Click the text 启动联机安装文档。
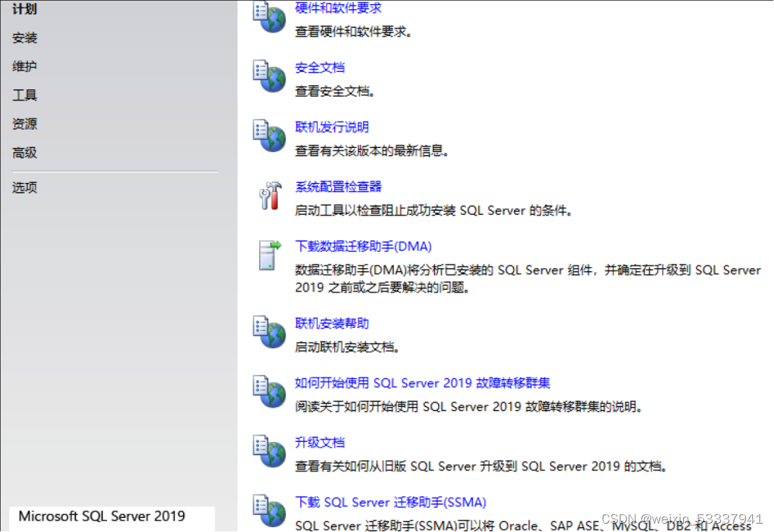Screen dimensions: 774x532 (x=347, y=348)
